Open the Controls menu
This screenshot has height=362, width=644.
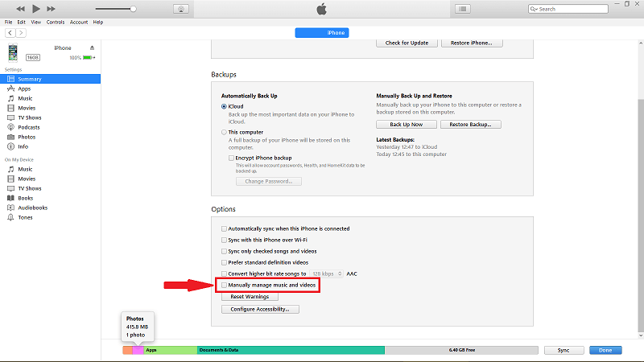[x=56, y=23]
